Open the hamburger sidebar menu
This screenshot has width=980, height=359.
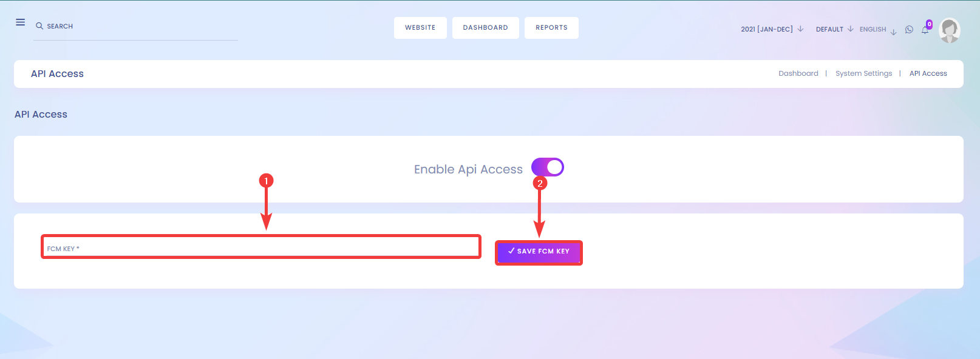(x=20, y=22)
